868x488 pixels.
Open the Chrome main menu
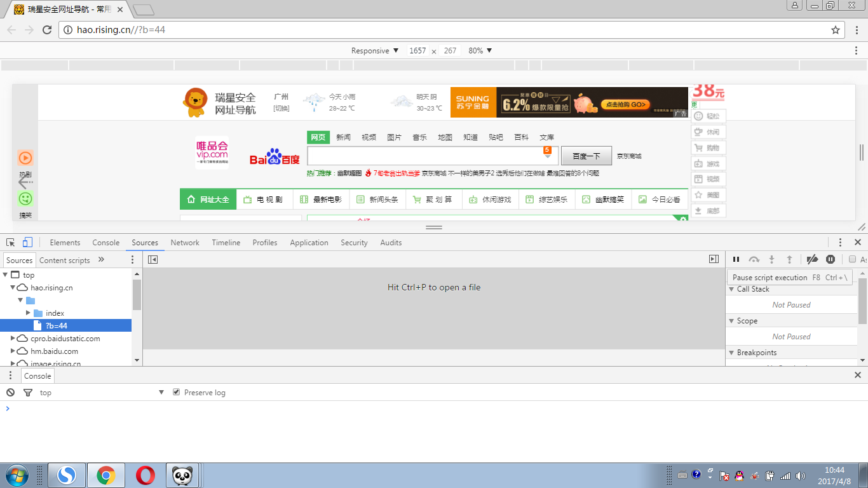pyautogui.click(x=857, y=30)
